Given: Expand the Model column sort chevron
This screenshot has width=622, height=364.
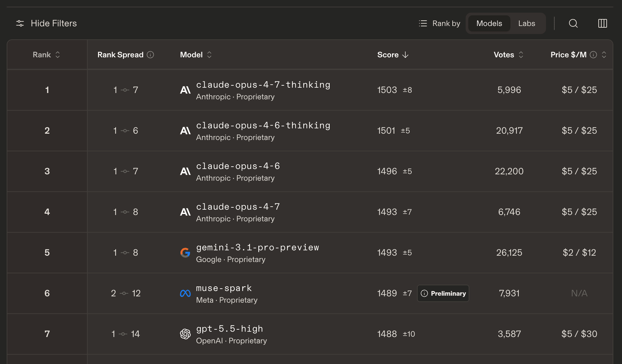Looking at the screenshot, I should 209,55.
